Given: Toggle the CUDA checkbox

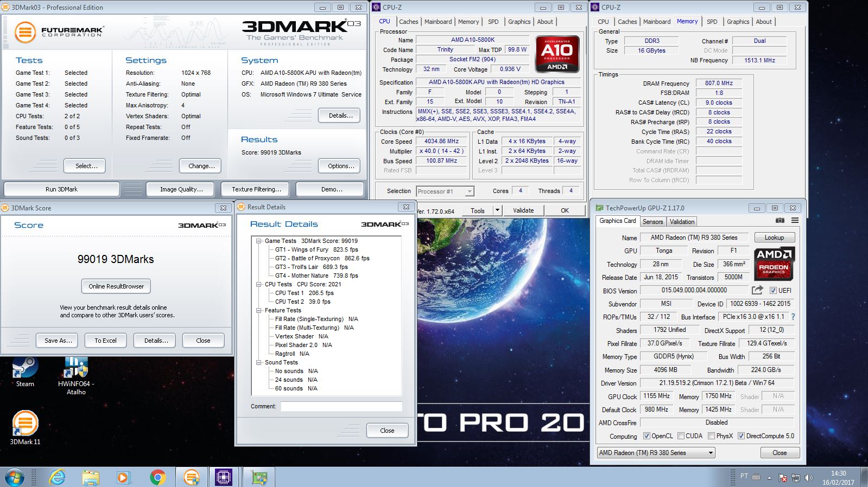Looking at the screenshot, I should coord(680,435).
